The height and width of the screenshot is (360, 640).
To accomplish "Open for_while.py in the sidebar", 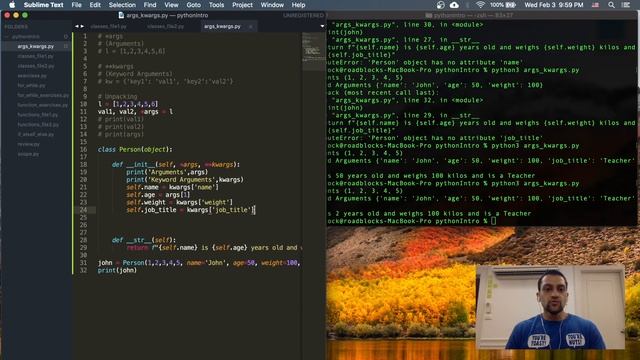I will pos(31,86).
